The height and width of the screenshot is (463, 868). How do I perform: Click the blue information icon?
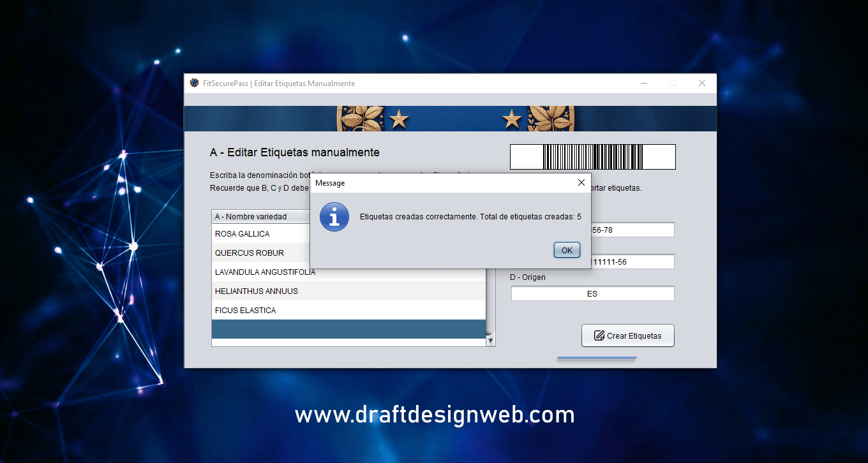coord(334,217)
